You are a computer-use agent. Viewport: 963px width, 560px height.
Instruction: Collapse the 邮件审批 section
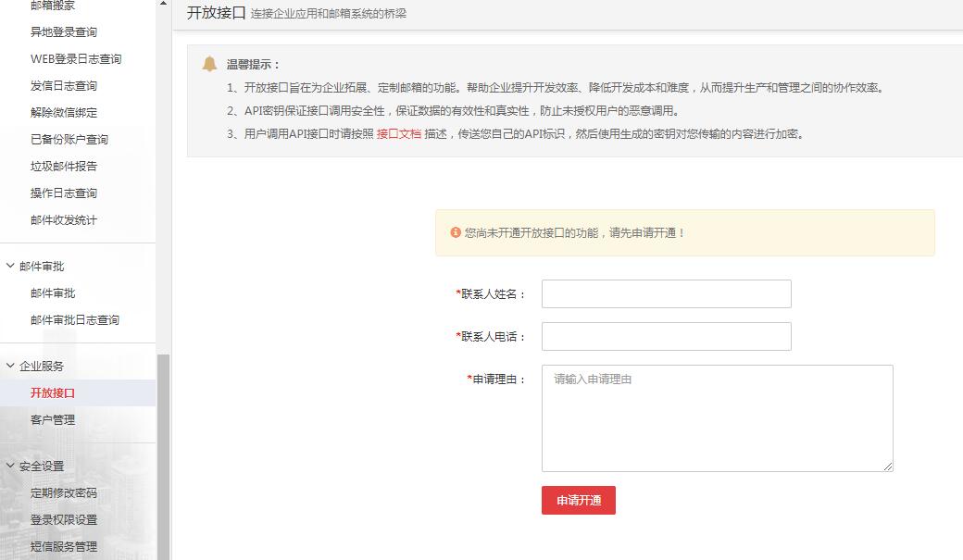(x=10, y=267)
